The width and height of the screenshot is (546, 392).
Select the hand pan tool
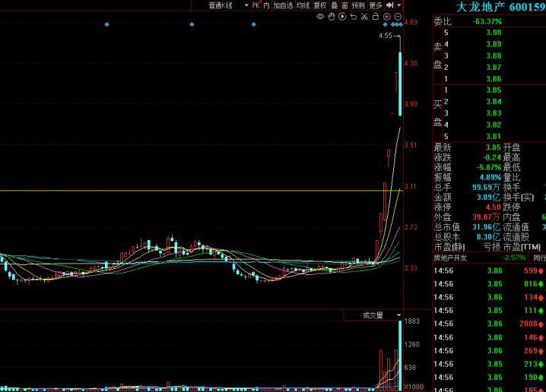(332, 16)
